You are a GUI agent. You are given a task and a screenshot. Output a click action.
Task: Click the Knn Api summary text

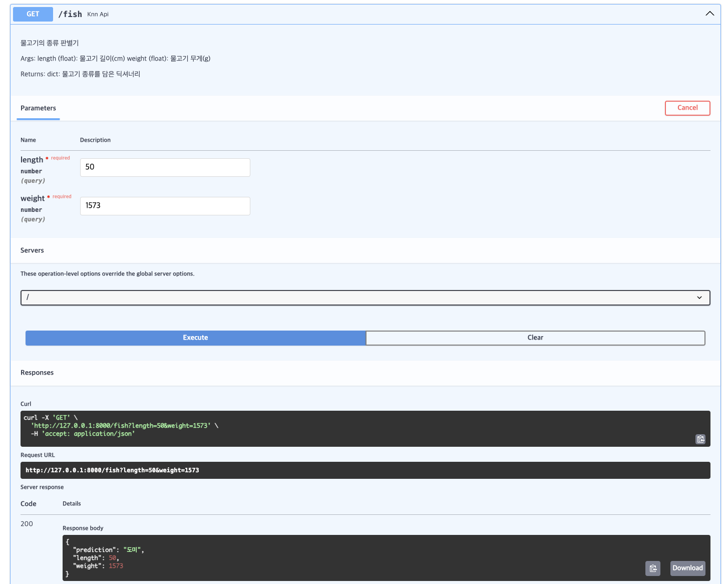pyautogui.click(x=98, y=14)
